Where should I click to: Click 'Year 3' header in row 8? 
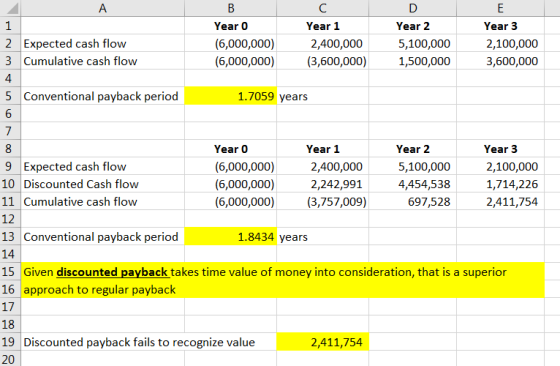(x=500, y=149)
